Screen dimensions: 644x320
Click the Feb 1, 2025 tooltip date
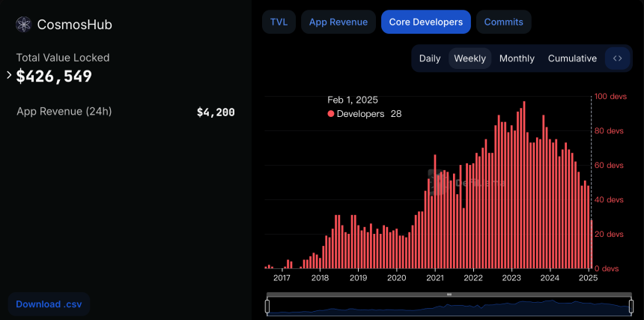(353, 100)
